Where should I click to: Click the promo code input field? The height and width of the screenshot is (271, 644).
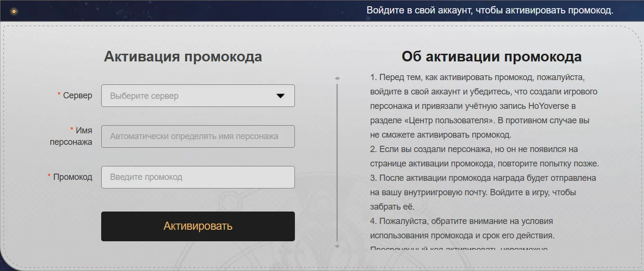coord(198,177)
